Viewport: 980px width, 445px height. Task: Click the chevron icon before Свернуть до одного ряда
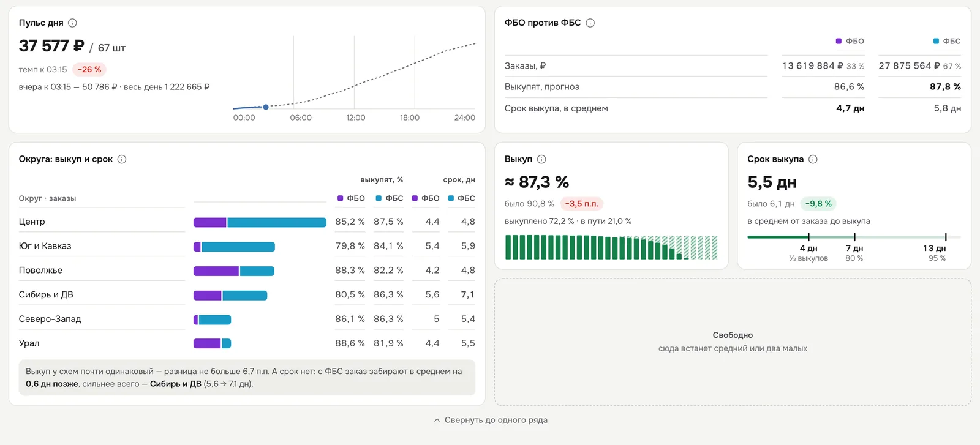(x=437, y=420)
